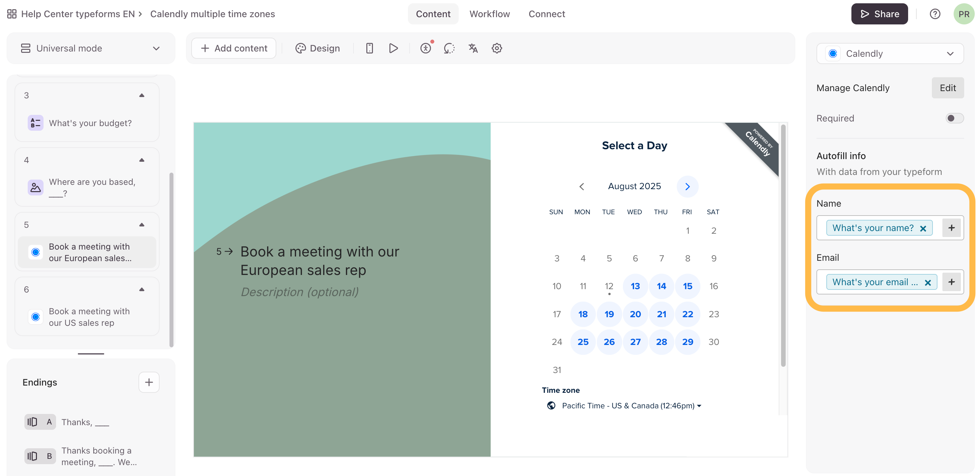The height and width of the screenshot is (476, 980).
Task: Open the form settings gear icon
Action: (497, 49)
